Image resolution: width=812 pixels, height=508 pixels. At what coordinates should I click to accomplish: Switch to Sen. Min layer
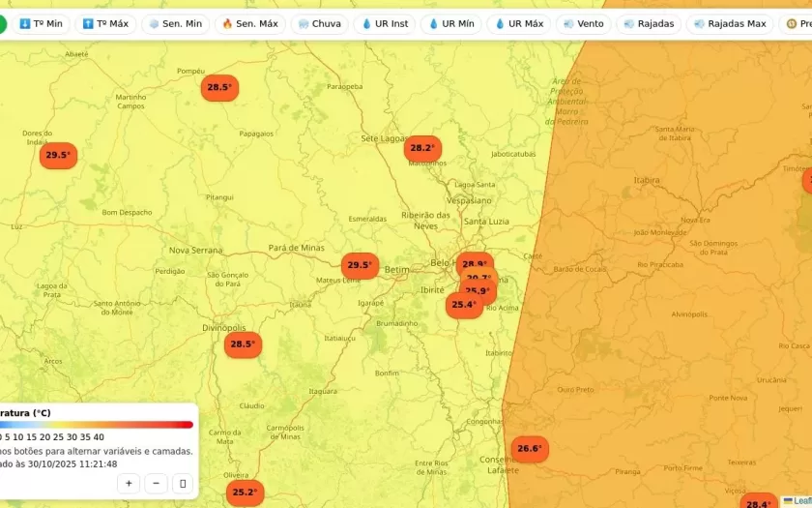pos(176,24)
